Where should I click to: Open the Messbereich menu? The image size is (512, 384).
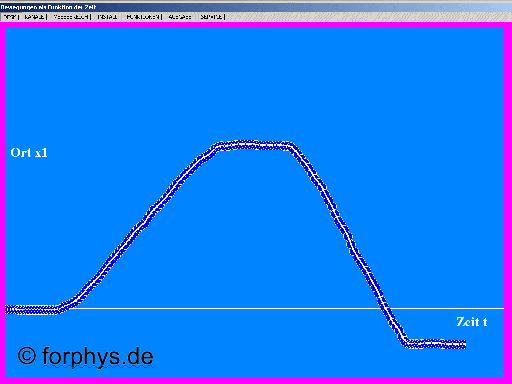[71, 17]
